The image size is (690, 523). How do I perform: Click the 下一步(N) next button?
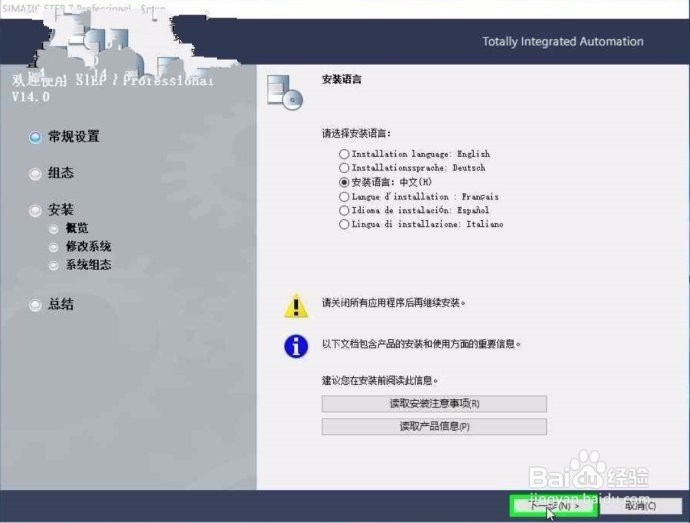coord(554,506)
